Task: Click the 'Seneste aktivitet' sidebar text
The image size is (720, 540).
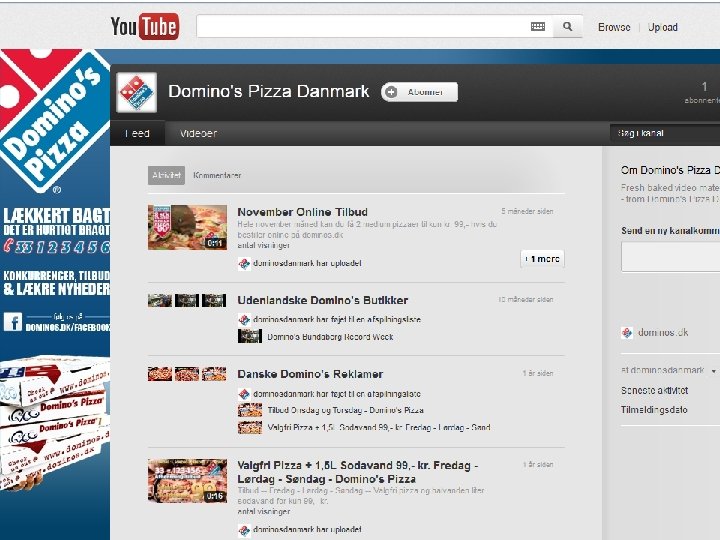Action: tap(654, 391)
